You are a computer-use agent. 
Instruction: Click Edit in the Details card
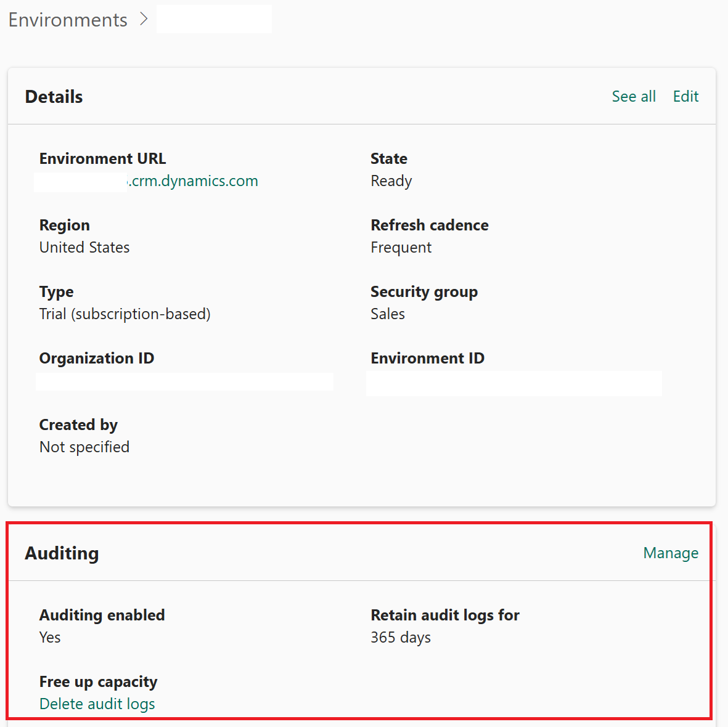(x=685, y=97)
